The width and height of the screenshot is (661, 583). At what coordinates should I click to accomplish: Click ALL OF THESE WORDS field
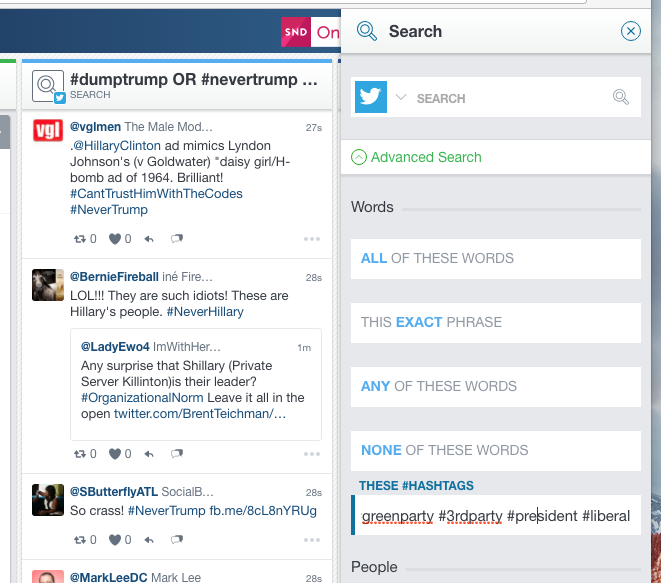pyautogui.click(x=496, y=258)
